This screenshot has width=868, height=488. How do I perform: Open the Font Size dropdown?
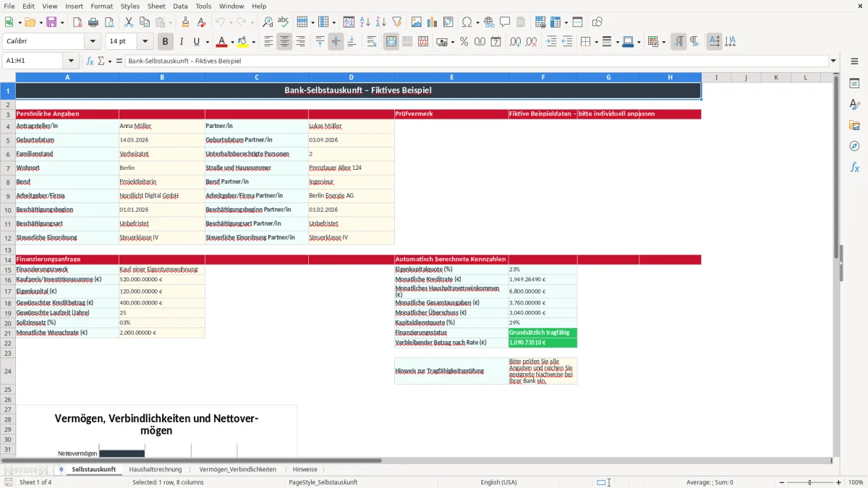click(145, 42)
